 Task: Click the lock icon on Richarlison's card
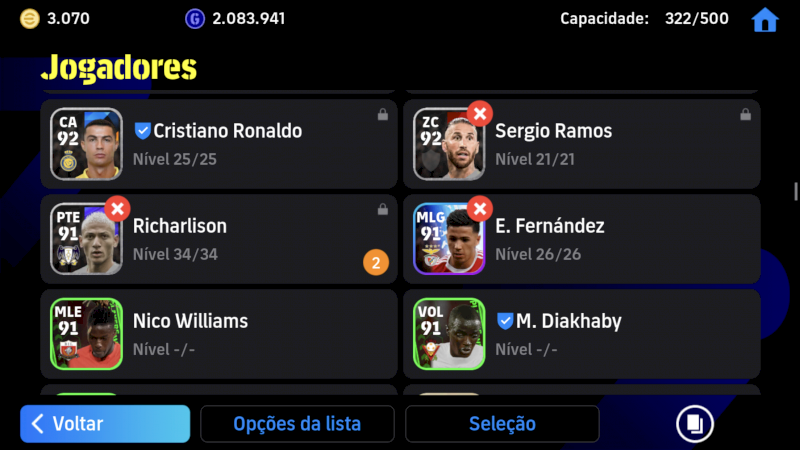(x=383, y=209)
